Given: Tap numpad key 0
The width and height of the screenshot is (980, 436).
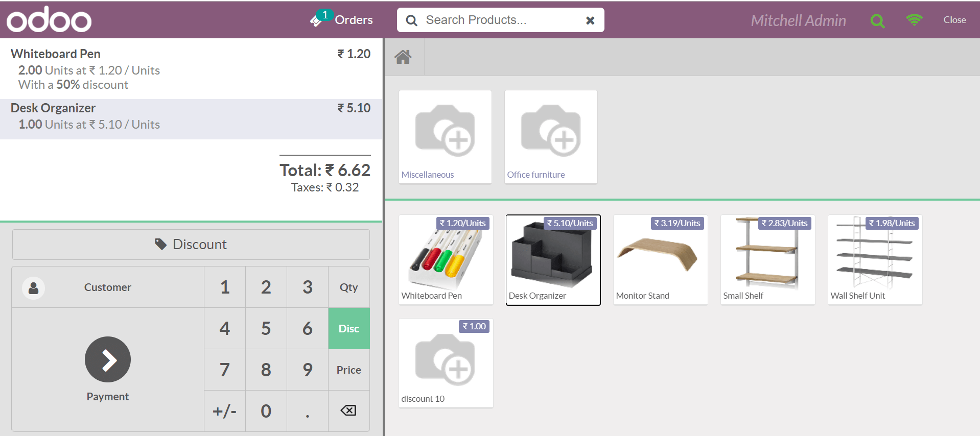Looking at the screenshot, I should click(266, 411).
